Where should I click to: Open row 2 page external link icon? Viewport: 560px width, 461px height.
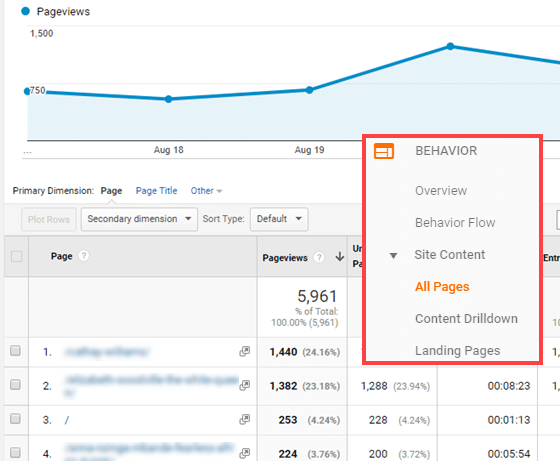click(245, 385)
